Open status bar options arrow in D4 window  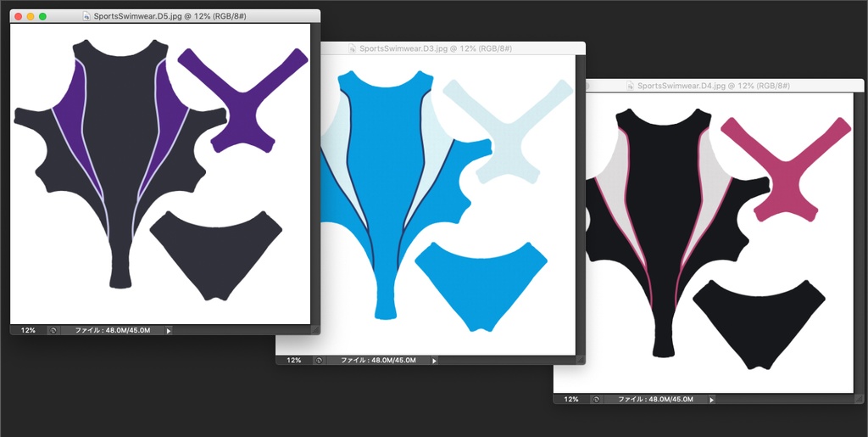click(711, 400)
